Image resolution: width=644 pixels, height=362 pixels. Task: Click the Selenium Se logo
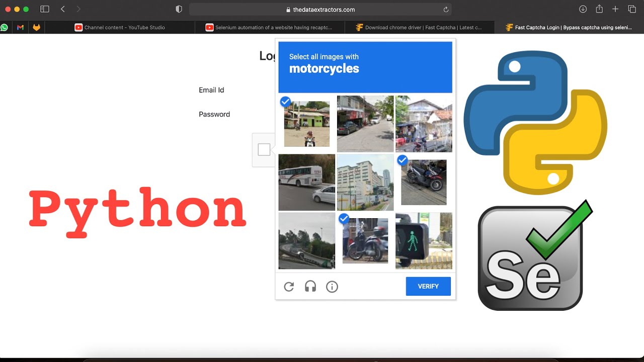click(x=535, y=255)
